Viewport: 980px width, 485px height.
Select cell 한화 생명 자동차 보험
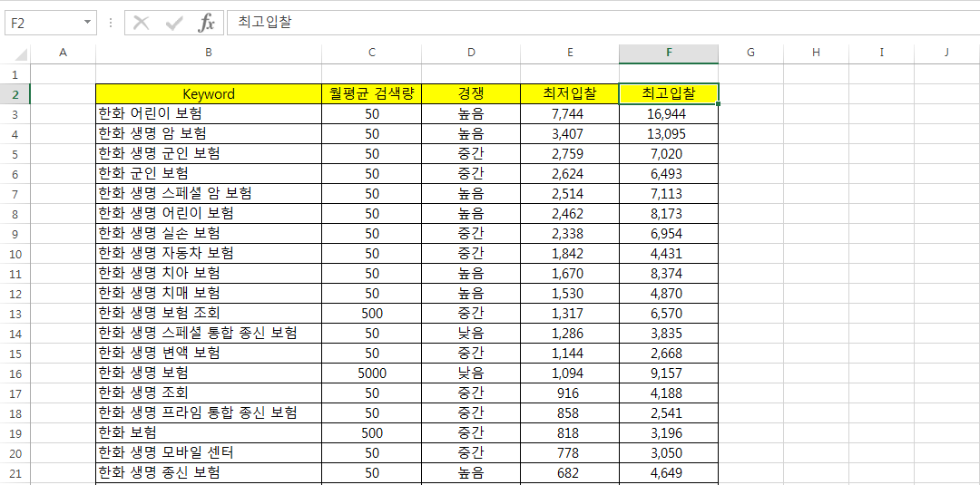(x=209, y=254)
